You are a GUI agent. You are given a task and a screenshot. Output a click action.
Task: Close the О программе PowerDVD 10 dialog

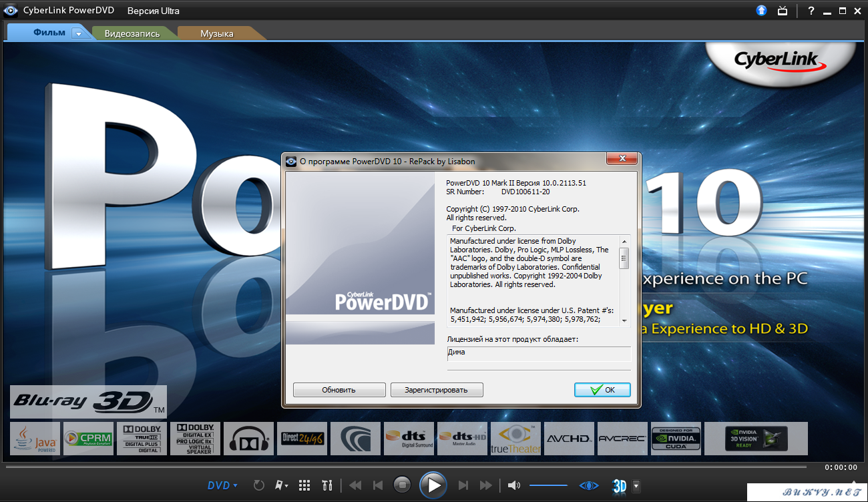tap(621, 159)
